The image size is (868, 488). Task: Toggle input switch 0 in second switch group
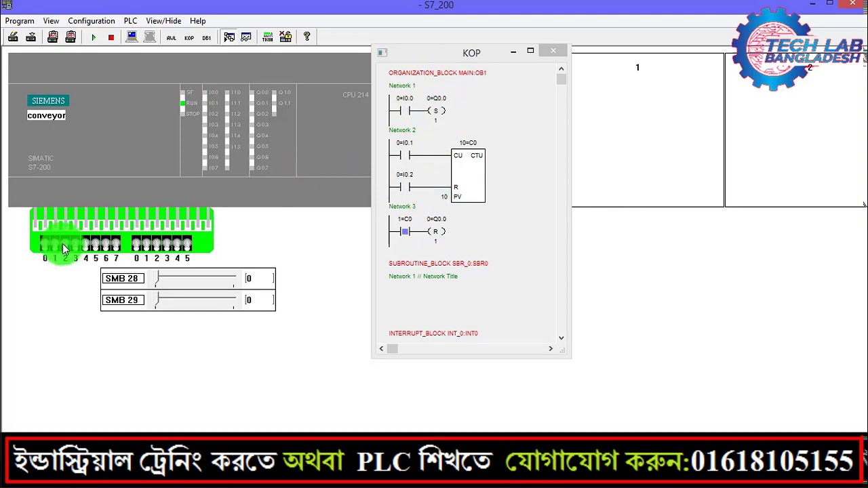136,244
